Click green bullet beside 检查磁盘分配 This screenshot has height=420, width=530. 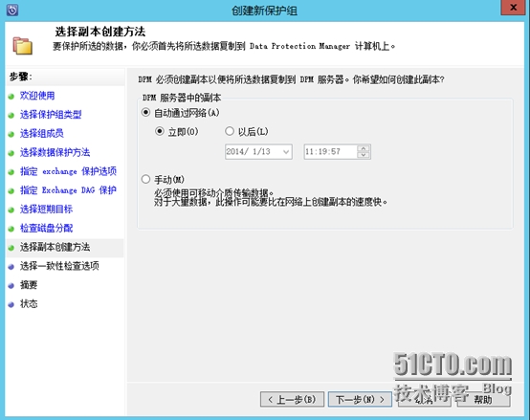[11, 229]
